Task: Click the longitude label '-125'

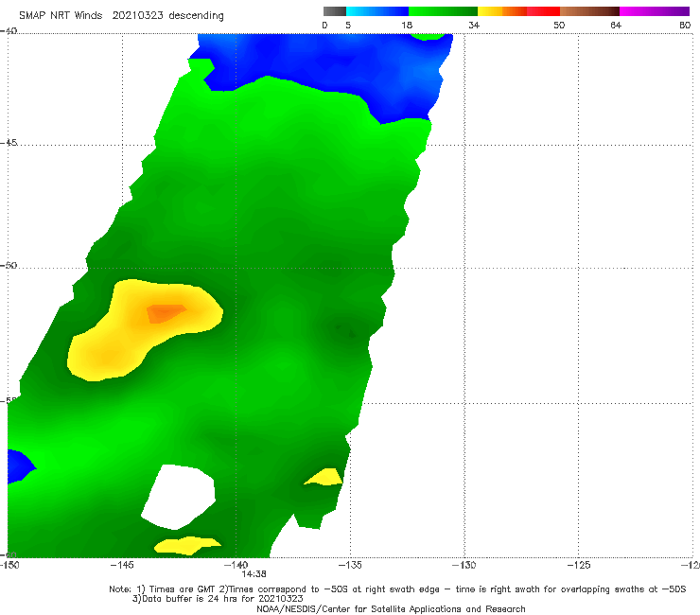Action: pos(578,565)
